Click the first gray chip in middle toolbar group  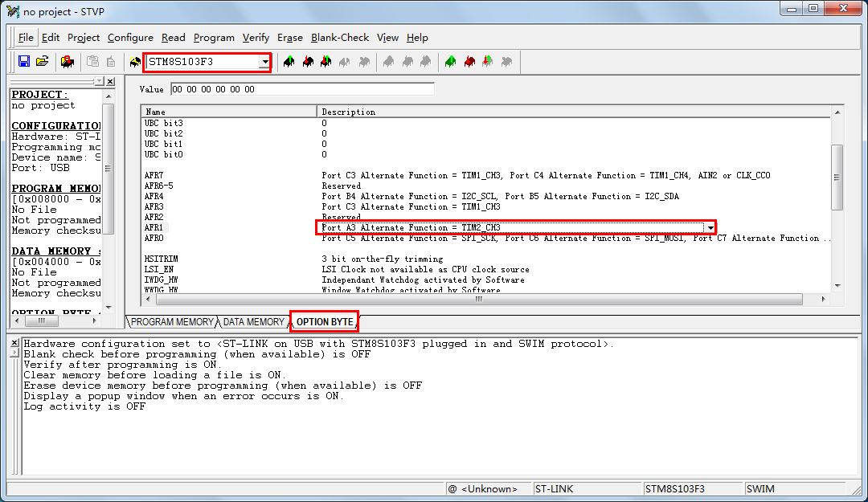(x=389, y=61)
